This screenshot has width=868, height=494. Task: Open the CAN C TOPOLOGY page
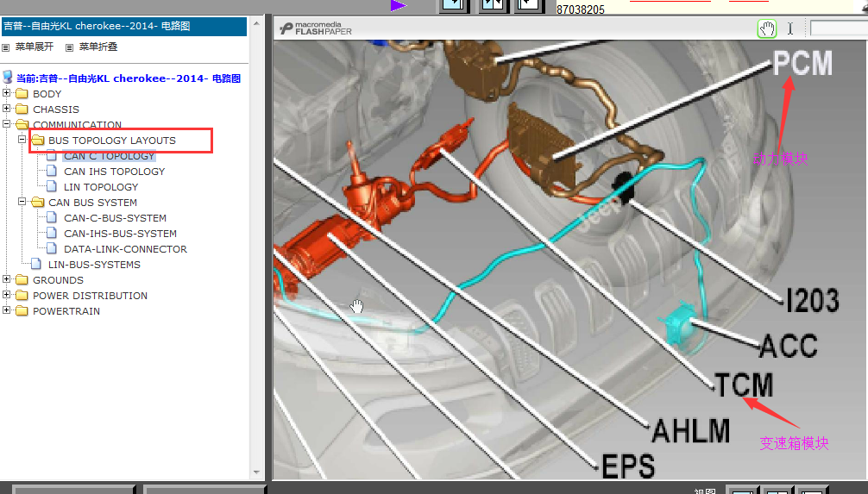[x=109, y=156]
